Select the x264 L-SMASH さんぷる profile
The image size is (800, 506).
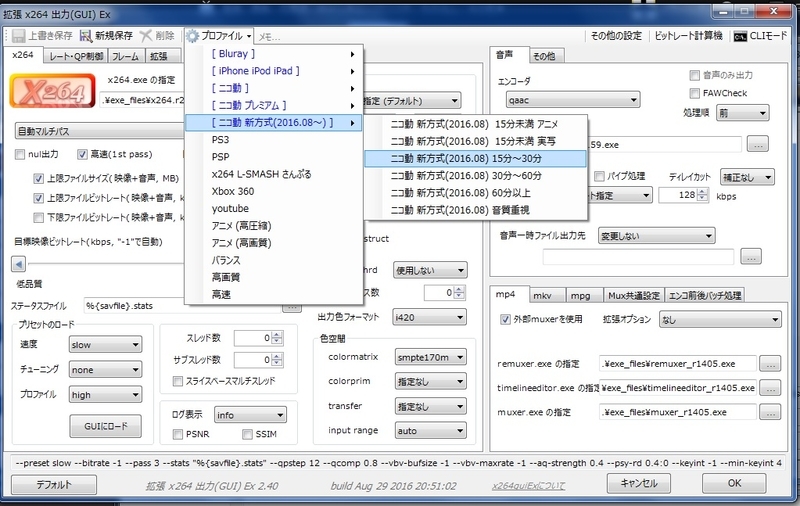[273, 174]
